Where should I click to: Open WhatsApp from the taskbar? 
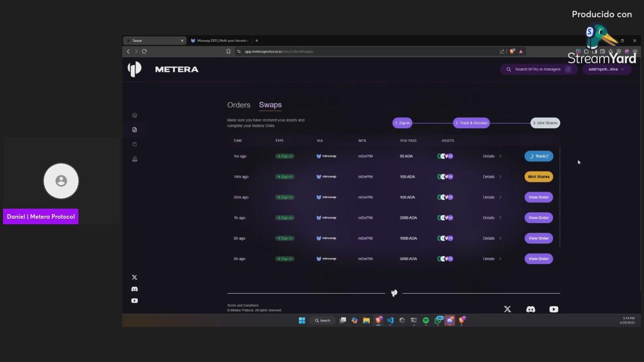438,320
